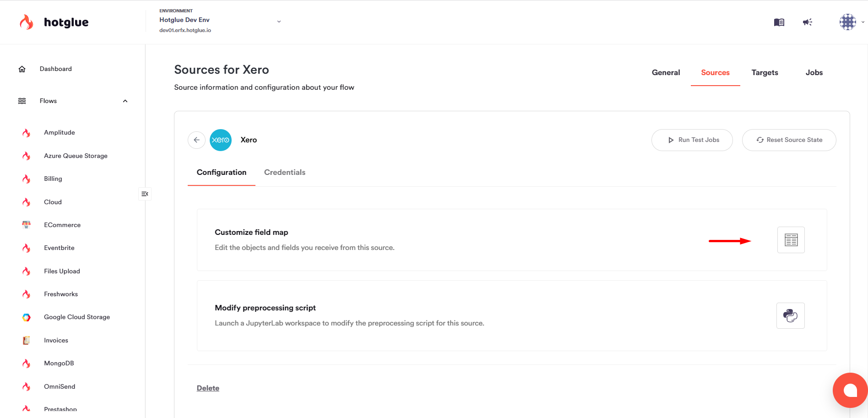
Task: Collapse the sidebar panel toggle
Action: (145, 194)
